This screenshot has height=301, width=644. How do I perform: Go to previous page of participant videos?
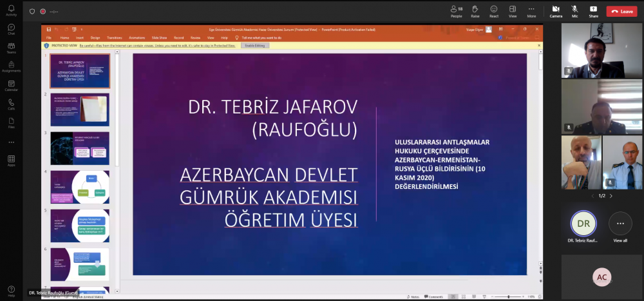tap(592, 196)
